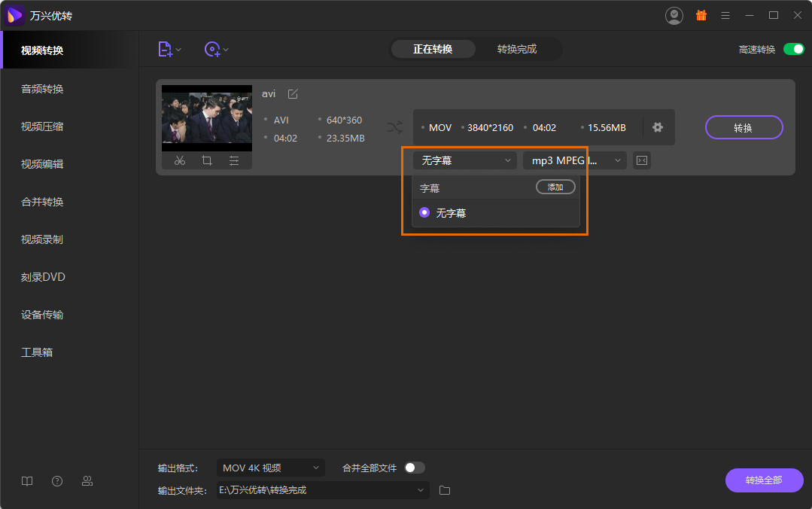The height and width of the screenshot is (509, 812).
Task: Enable the 合并全部文件 toggle
Action: click(414, 468)
